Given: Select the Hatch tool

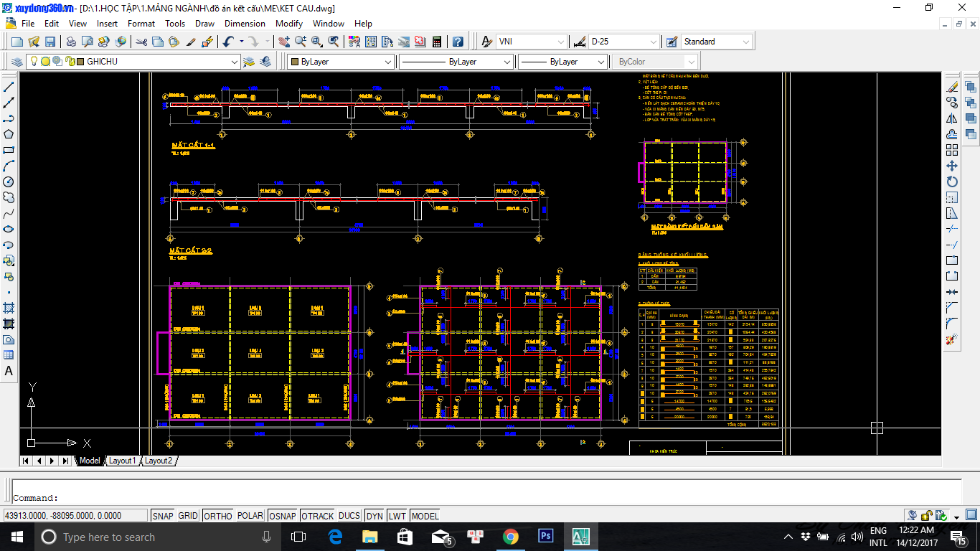Looking at the screenshot, I should pos(9,308).
